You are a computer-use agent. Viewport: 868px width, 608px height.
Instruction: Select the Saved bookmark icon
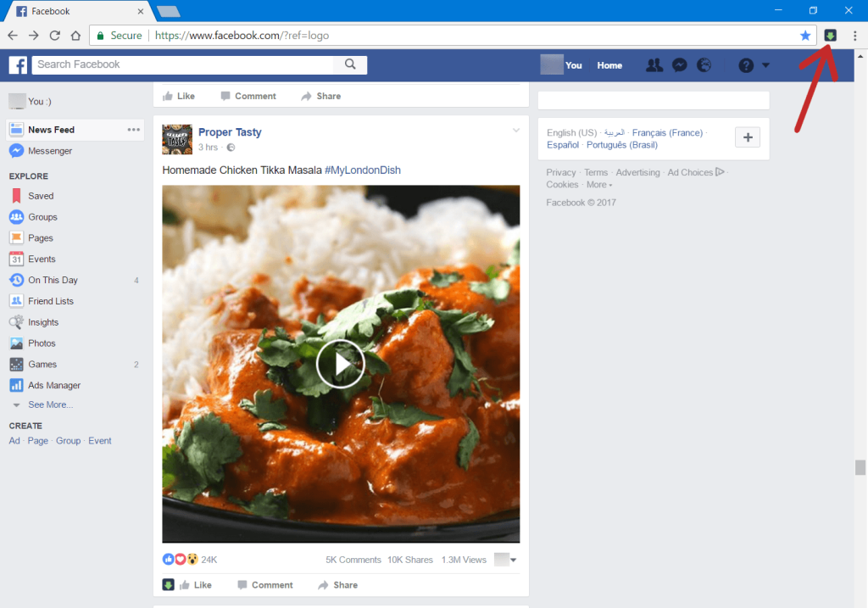click(14, 195)
